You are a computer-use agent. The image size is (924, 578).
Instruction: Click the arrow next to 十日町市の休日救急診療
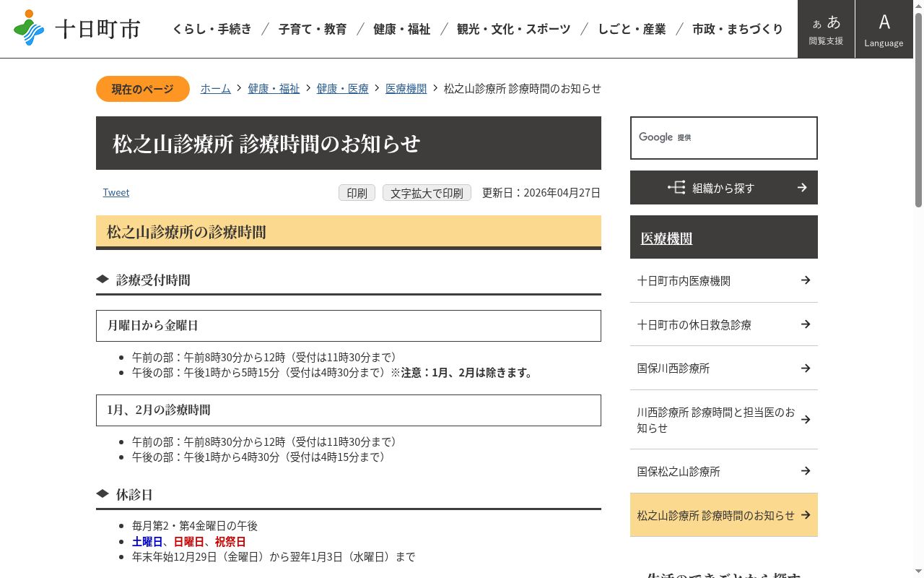(806, 324)
